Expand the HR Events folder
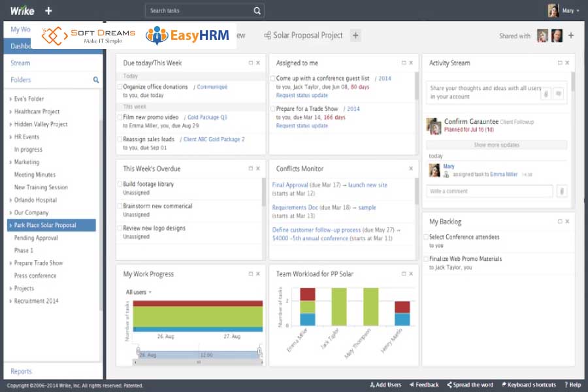588x392 pixels. [x=10, y=137]
